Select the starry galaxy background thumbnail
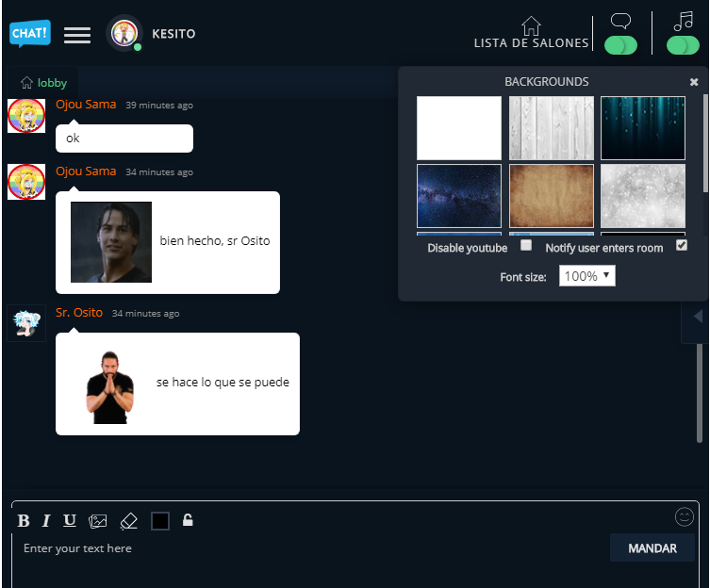 (459, 196)
